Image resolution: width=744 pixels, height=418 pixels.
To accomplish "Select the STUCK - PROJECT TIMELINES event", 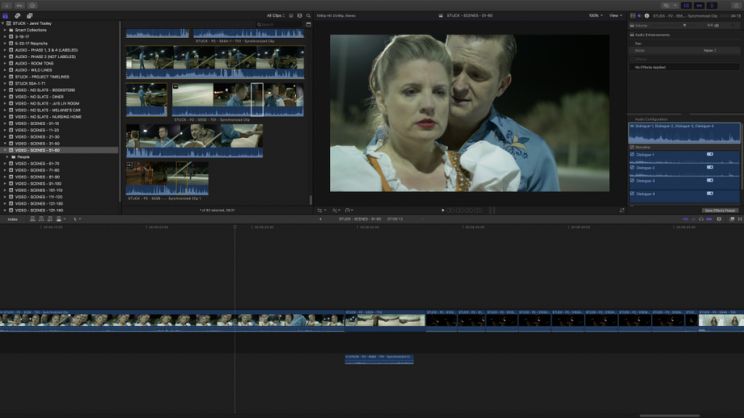I will (x=42, y=76).
